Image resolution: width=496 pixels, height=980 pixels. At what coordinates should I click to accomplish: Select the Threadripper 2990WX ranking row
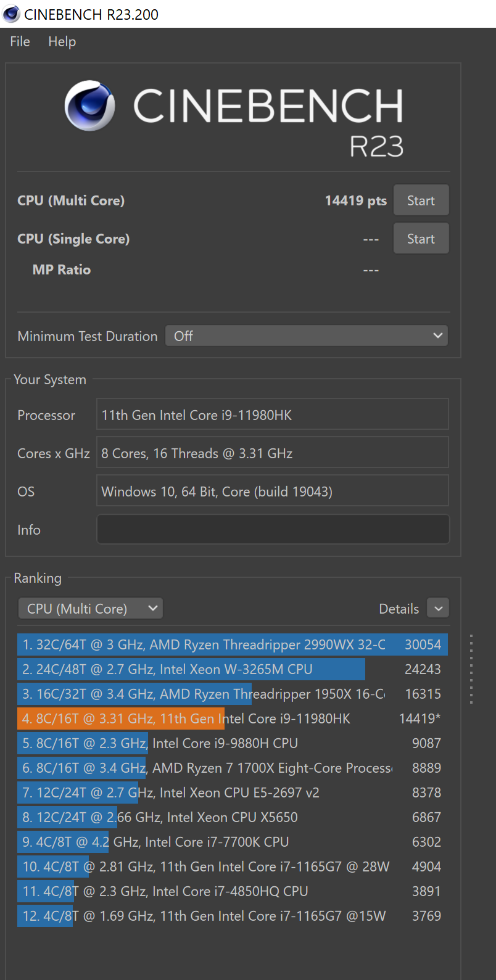pos(233,644)
